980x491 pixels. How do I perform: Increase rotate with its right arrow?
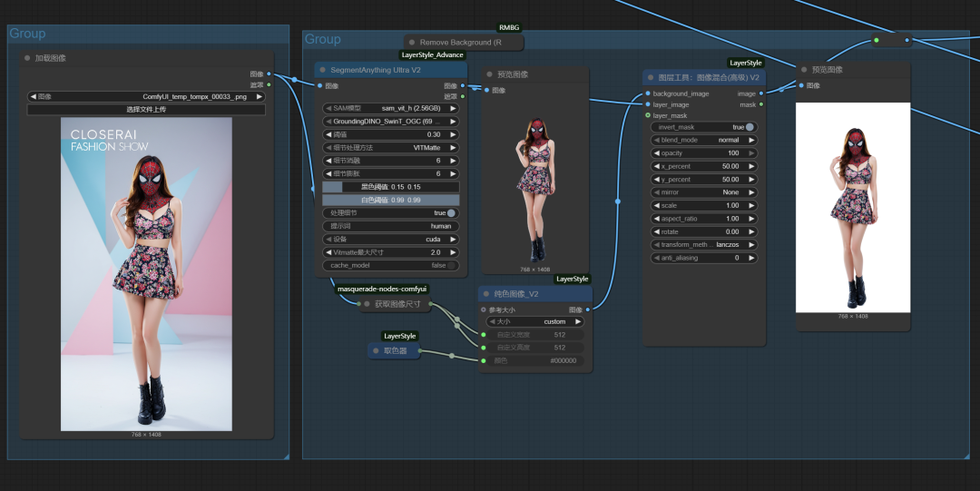tap(752, 231)
